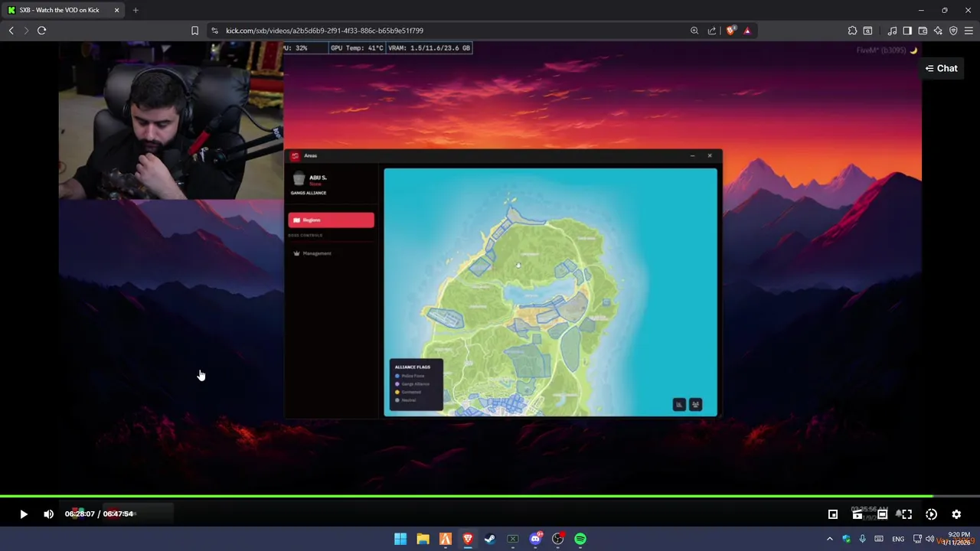Open the taskbar clock and date
980x551 pixels.
(959, 539)
